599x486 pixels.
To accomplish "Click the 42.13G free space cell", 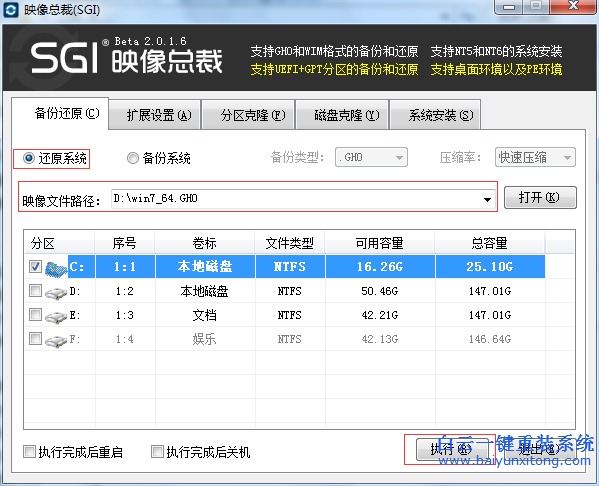I will [380, 339].
